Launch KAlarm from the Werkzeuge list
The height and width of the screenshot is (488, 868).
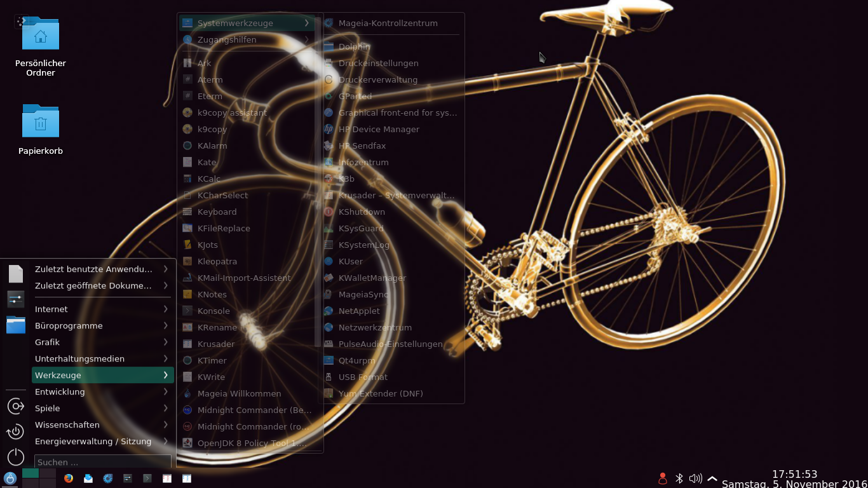point(247,146)
